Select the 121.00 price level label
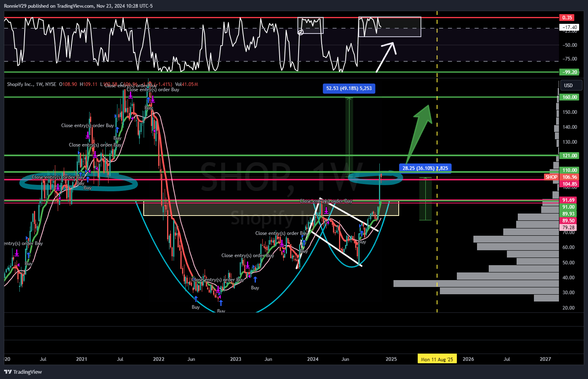The image size is (588, 379). (569, 156)
